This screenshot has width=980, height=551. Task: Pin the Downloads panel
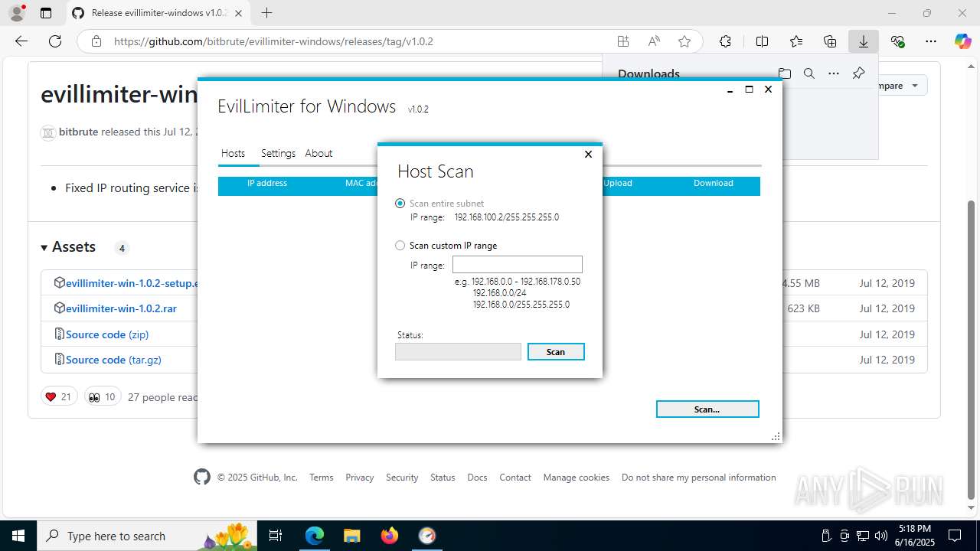(858, 73)
